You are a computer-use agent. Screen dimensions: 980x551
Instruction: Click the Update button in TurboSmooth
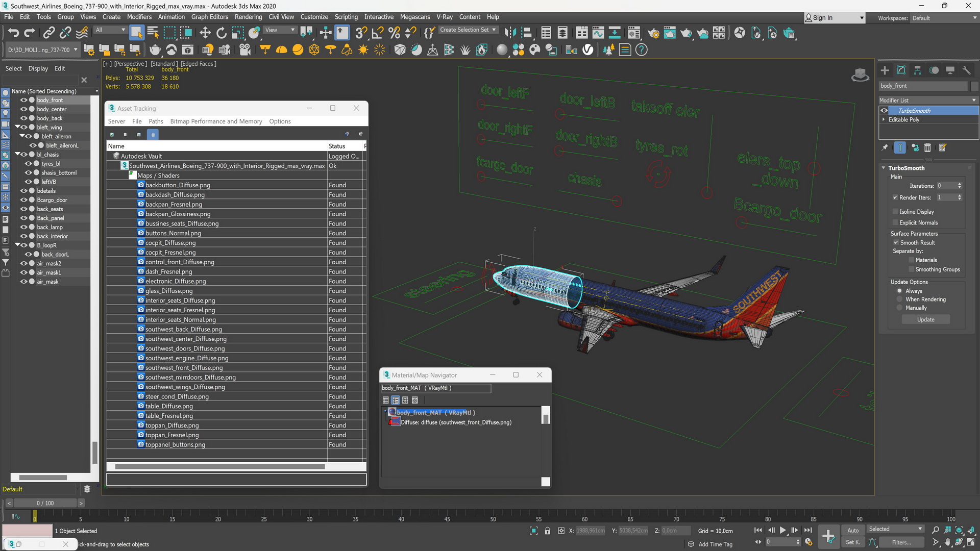point(925,320)
